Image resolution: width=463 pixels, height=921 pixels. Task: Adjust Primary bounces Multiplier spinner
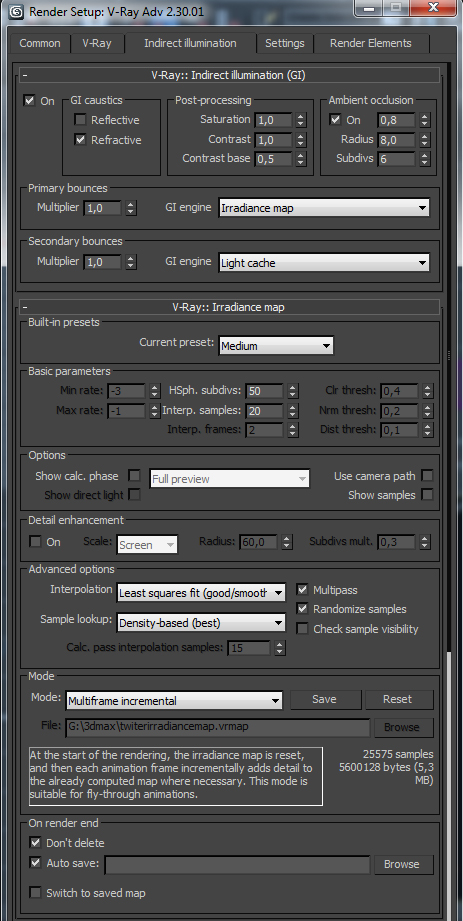pyautogui.click(x=130, y=208)
